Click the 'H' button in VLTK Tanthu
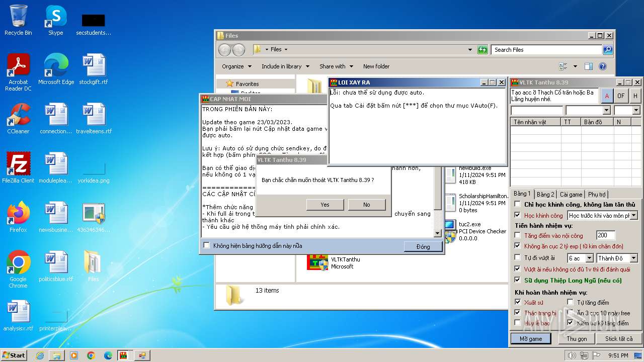644x362 pixels. [x=635, y=96]
